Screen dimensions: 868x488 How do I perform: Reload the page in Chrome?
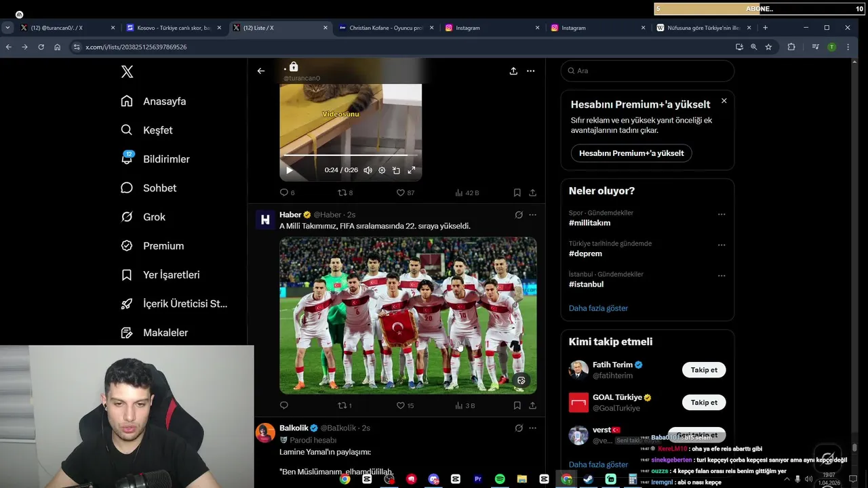click(x=41, y=47)
